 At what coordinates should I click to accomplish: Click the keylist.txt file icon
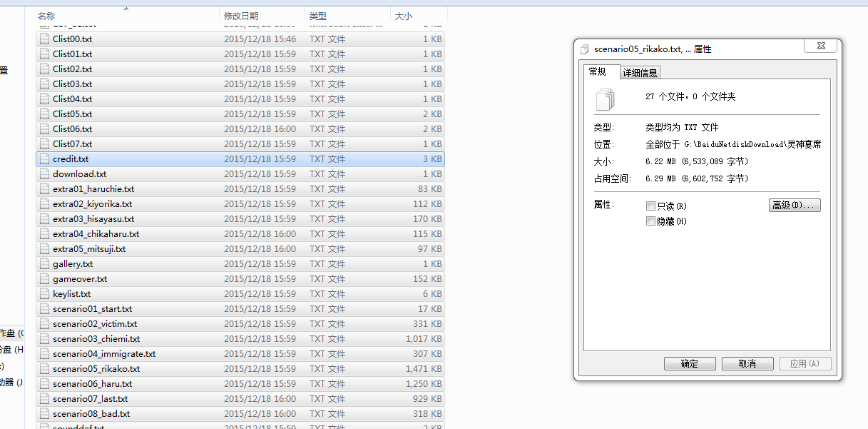pyautogui.click(x=44, y=294)
